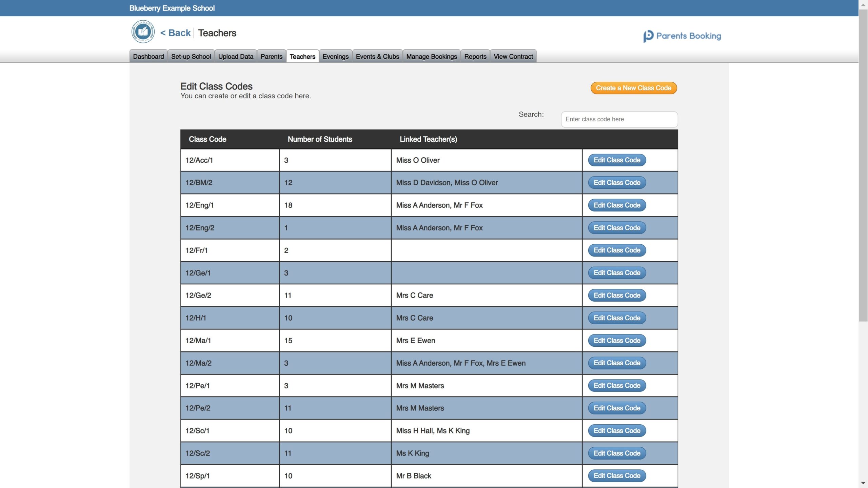Edit class code for 12/Eng/1
The width and height of the screenshot is (868, 488).
point(617,205)
